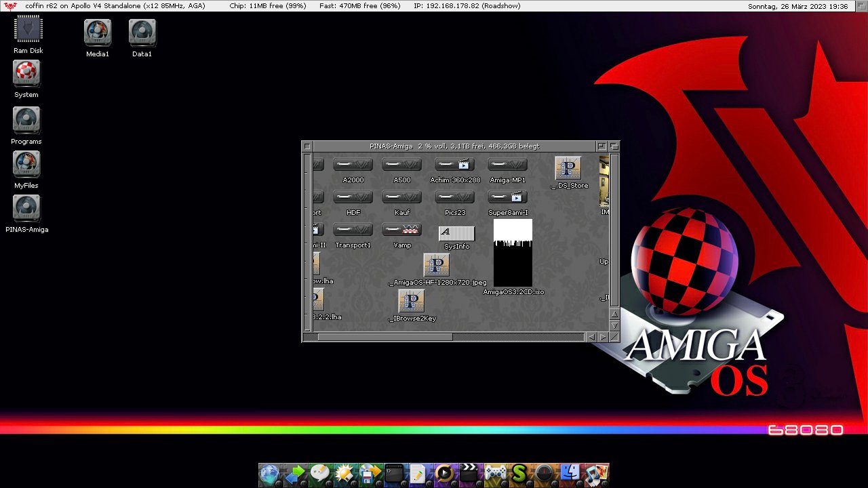Click the horizontal scrollbar thumb
This screenshot has height=488, width=868.
pyautogui.click(x=384, y=337)
